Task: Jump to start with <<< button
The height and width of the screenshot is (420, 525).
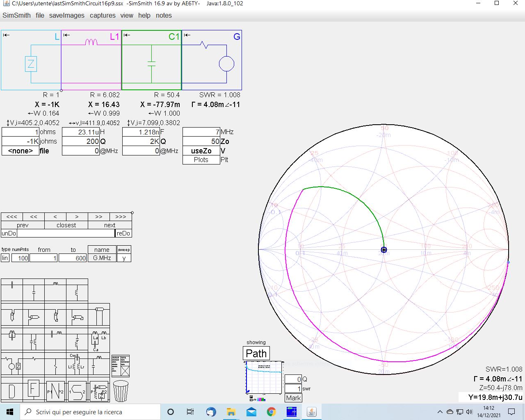Action: point(12,217)
